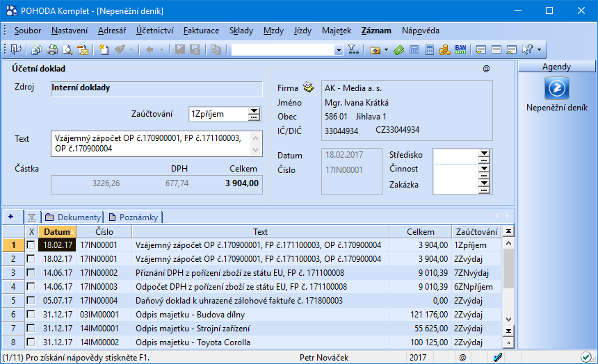
Task: Click the exit door icon in the toolbar
Action: pyautogui.click(x=16, y=49)
